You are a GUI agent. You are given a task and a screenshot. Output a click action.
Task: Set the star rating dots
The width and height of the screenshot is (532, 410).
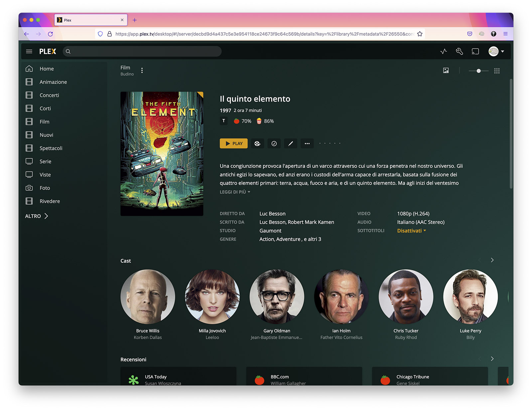pos(330,144)
